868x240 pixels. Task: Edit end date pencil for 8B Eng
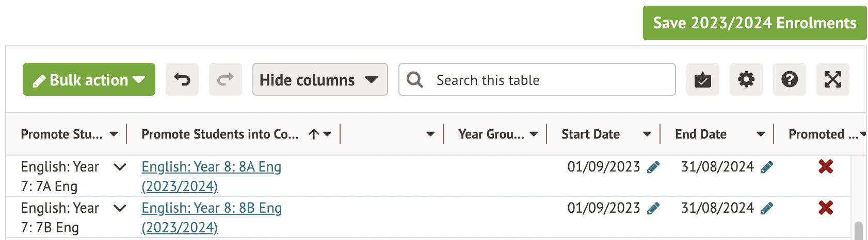pos(767,209)
